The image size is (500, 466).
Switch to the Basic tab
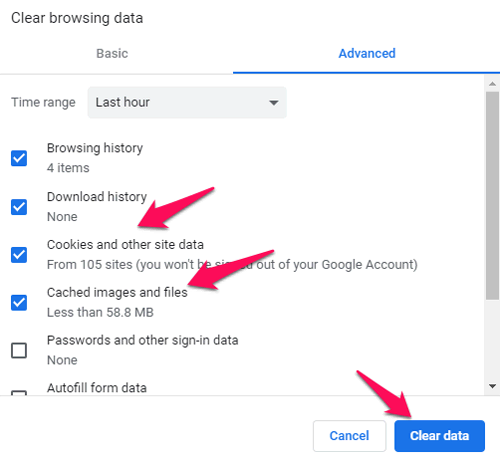(x=112, y=53)
